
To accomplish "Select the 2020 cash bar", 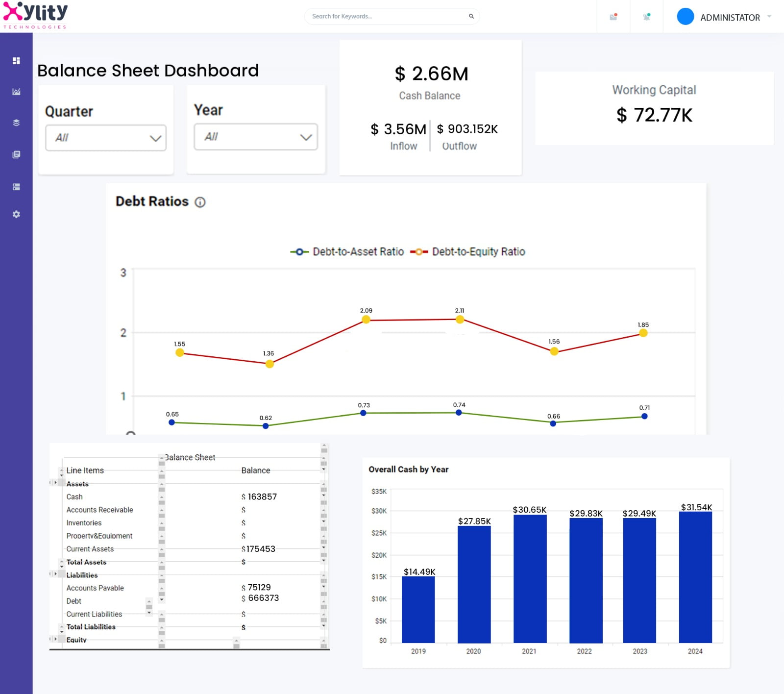I will pos(474,584).
